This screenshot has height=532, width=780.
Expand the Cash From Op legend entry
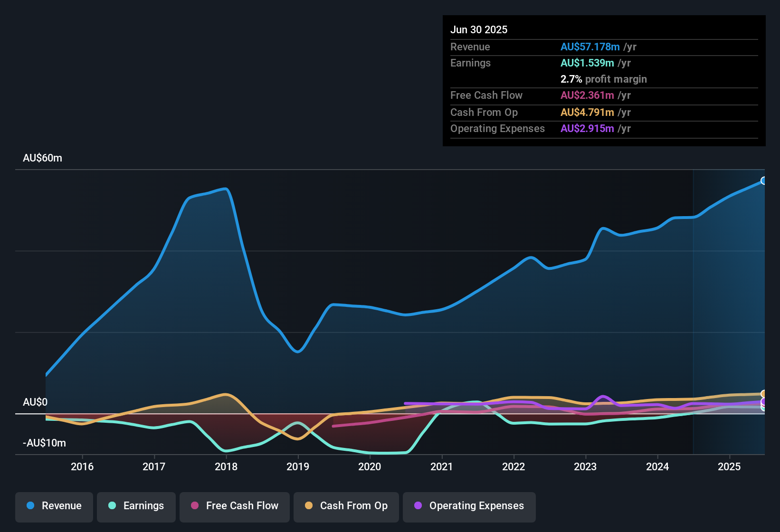coord(346,506)
